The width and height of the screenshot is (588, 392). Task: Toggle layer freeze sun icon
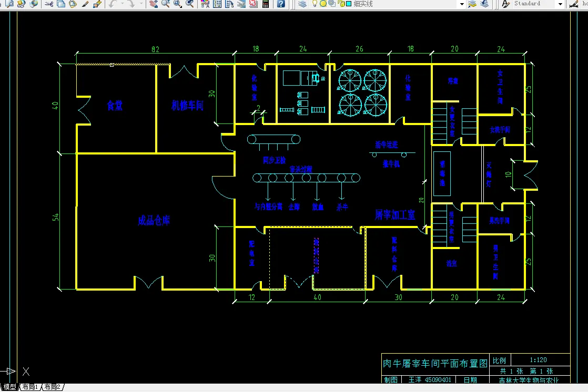pos(323,4)
